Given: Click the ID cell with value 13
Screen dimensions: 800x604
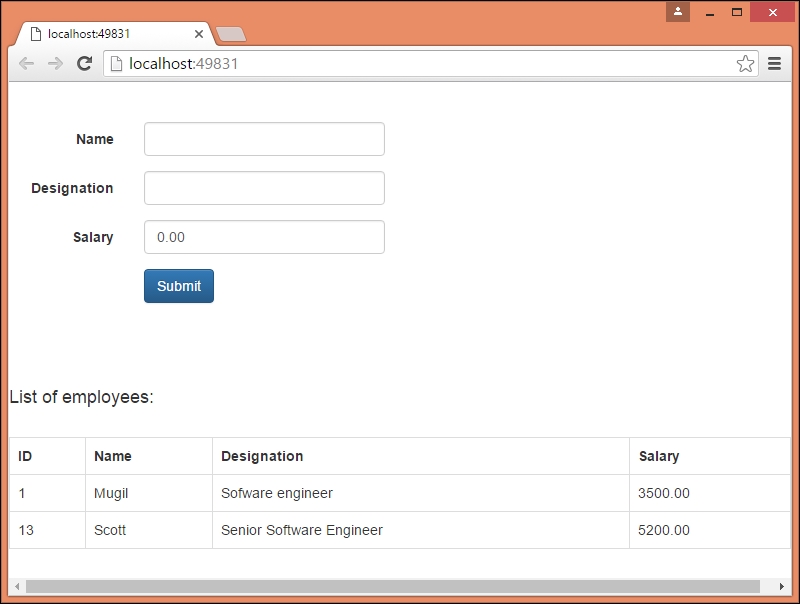Looking at the screenshot, I should pyautogui.click(x=47, y=530).
